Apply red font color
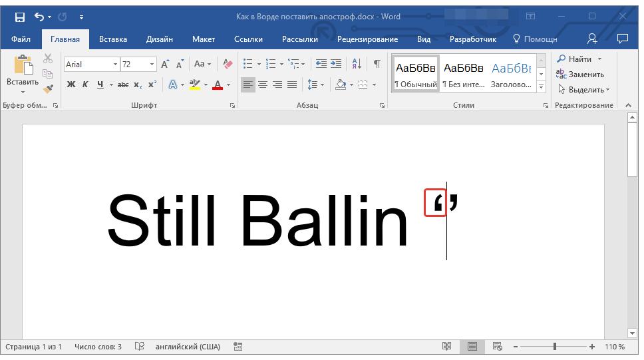The height and width of the screenshot is (360, 644). coord(218,85)
